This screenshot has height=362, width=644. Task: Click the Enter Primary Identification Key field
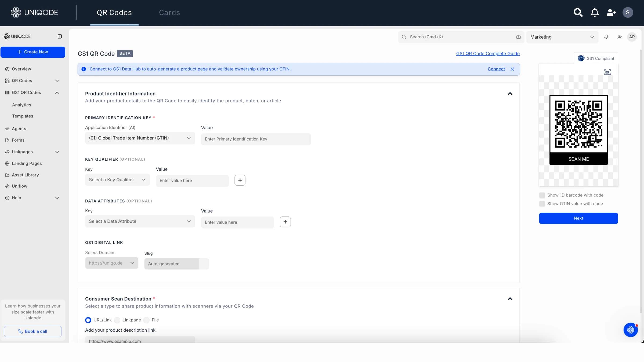256,139
